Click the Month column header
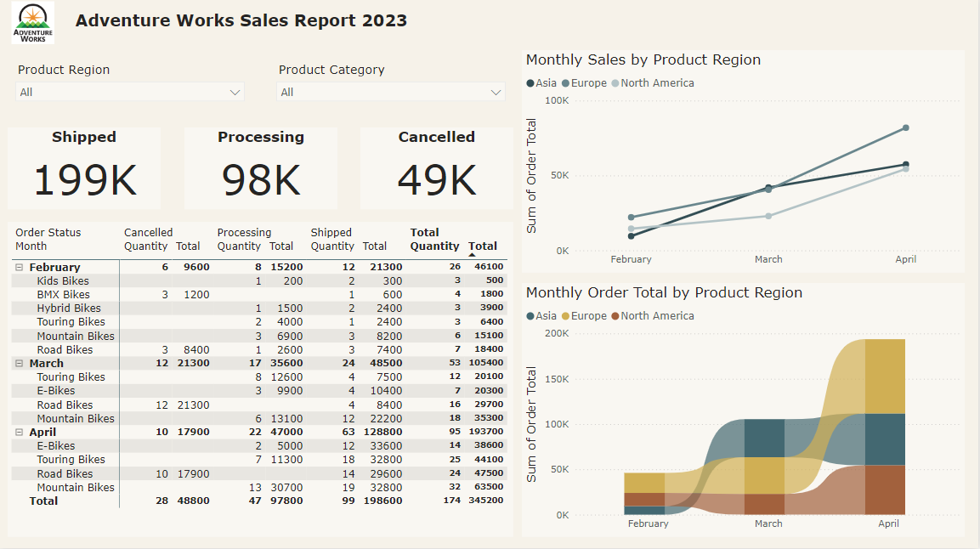 [31, 246]
